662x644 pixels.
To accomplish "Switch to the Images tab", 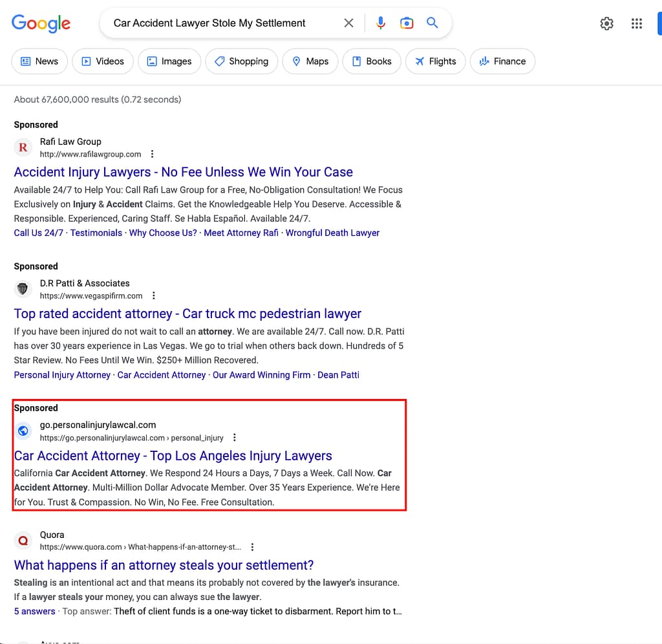I will 169,61.
